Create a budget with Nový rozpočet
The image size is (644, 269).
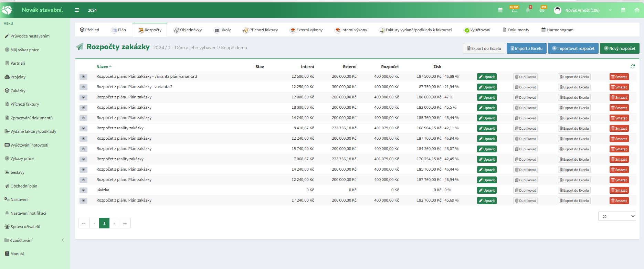point(620,49)
